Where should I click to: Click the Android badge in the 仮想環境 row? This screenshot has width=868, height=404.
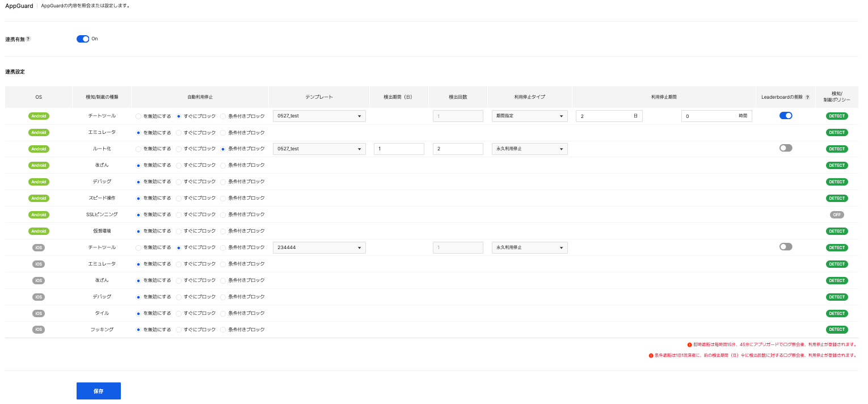click(39, 231)
